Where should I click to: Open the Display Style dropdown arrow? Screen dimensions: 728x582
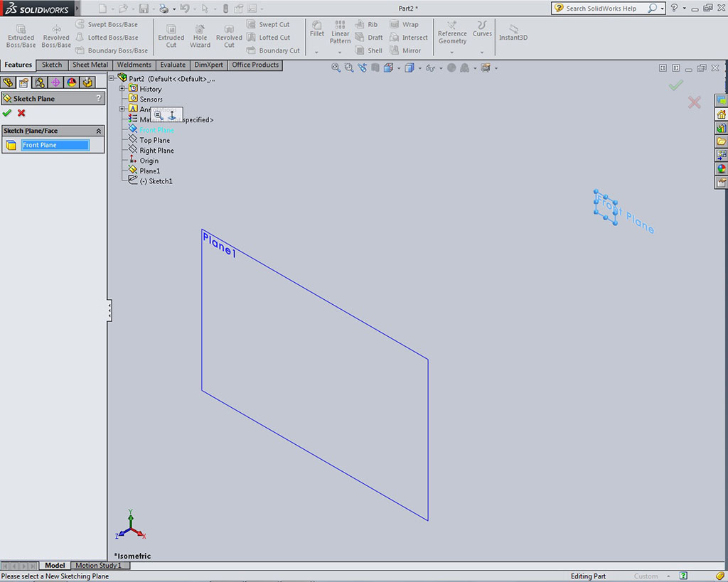(x=419, y=69)
